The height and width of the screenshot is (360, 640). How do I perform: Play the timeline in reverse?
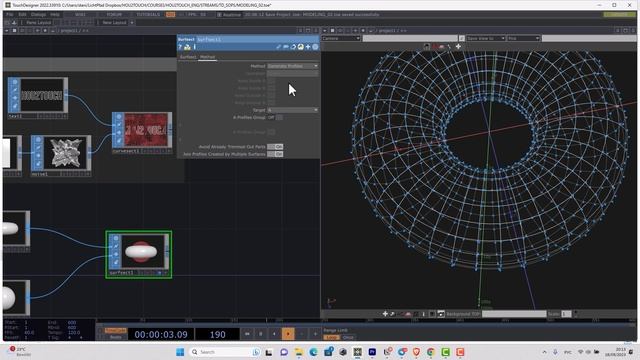274,334
